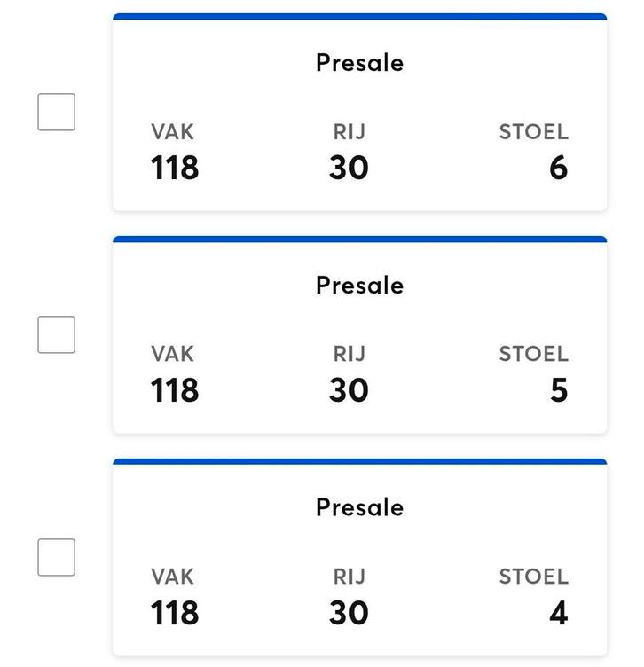Click the Presale heading on seat 4 card
Image resolution: width=644 pixels, height=667 pixels.
[x=359, y=507]
